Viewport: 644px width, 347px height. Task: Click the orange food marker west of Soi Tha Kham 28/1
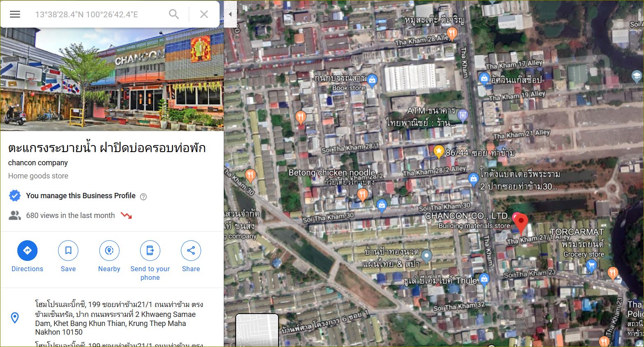click(x=301, y=117)
